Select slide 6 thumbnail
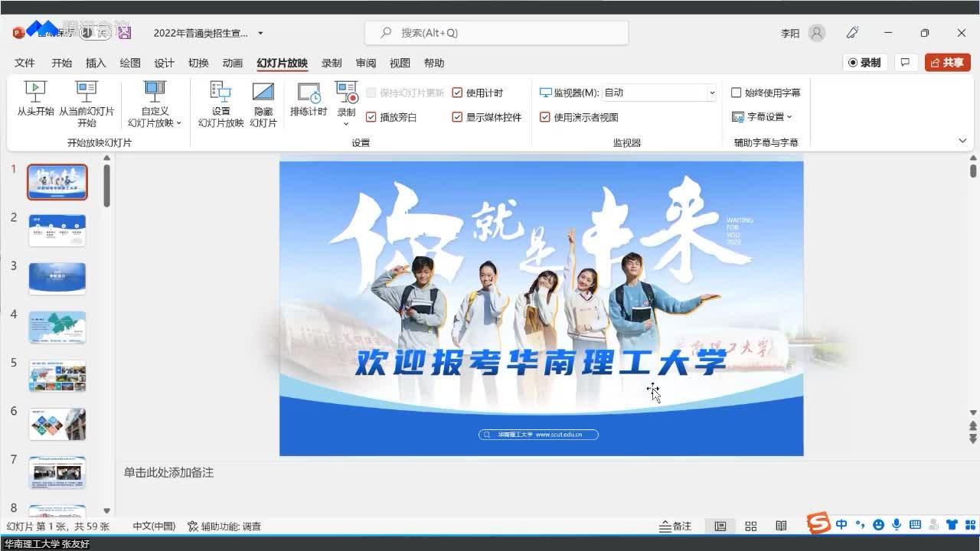This screenshot has width=980, height=551. (x=57, y=424)
